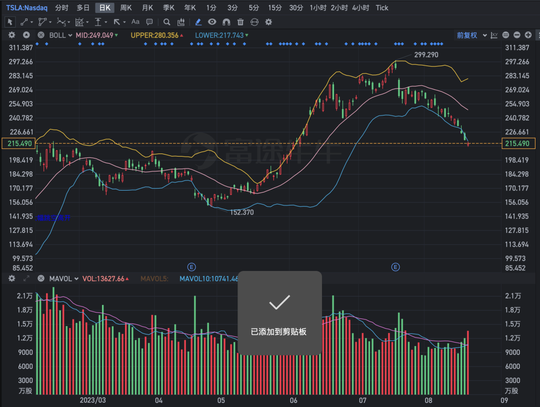Screen dimensions: 540x407
Task: Click the earnings E marker near July
Action: (x=395, y=267)
